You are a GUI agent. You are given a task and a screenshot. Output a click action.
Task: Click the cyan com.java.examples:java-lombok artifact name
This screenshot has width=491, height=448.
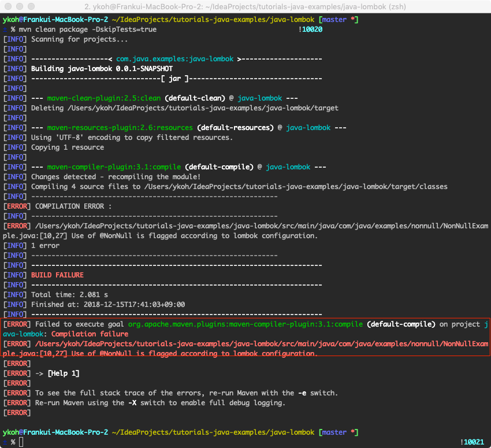[176, 59]
